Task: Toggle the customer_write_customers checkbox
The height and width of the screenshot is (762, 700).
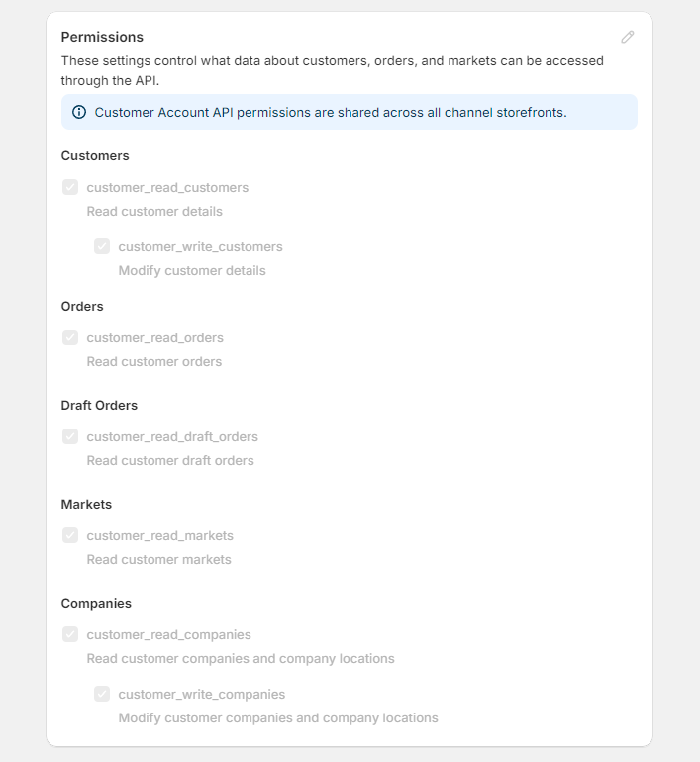Action: tap(102, 246)
